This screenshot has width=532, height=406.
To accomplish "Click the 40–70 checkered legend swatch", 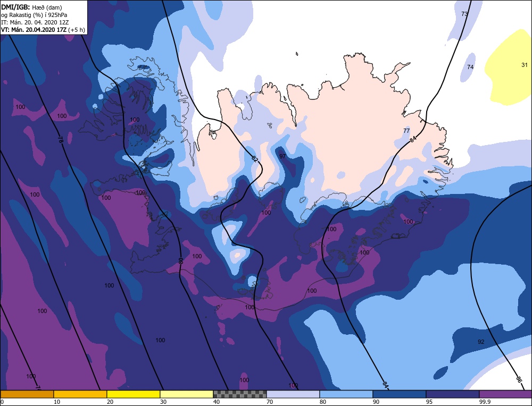I will point(240,394).
